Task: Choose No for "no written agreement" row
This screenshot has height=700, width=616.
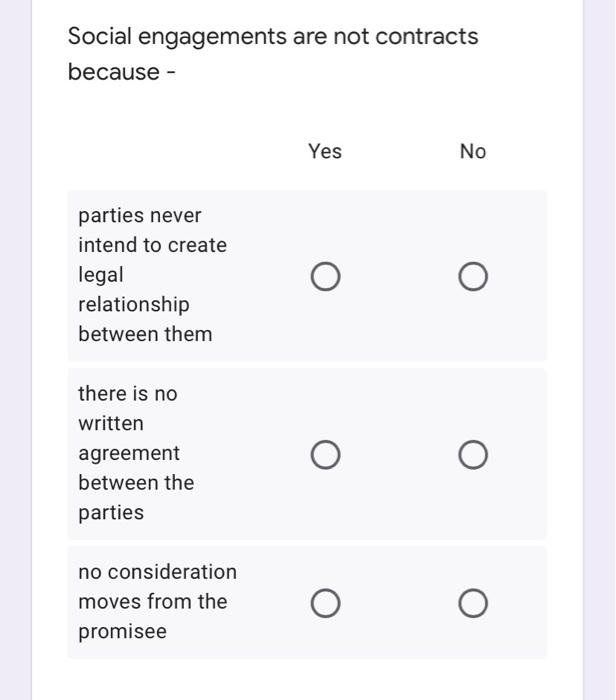Action: point(474,456)
